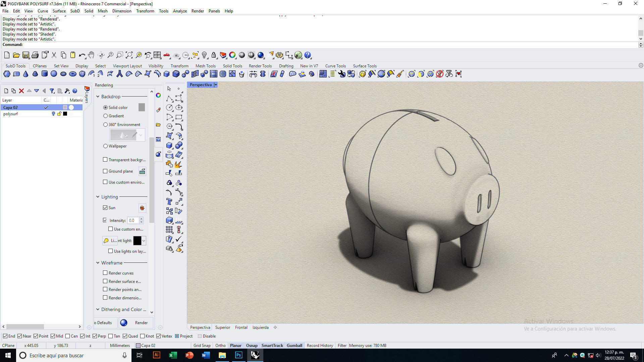
Task: Toggle the Cen object snap checkbox
Action: click(x=68, y=336)
